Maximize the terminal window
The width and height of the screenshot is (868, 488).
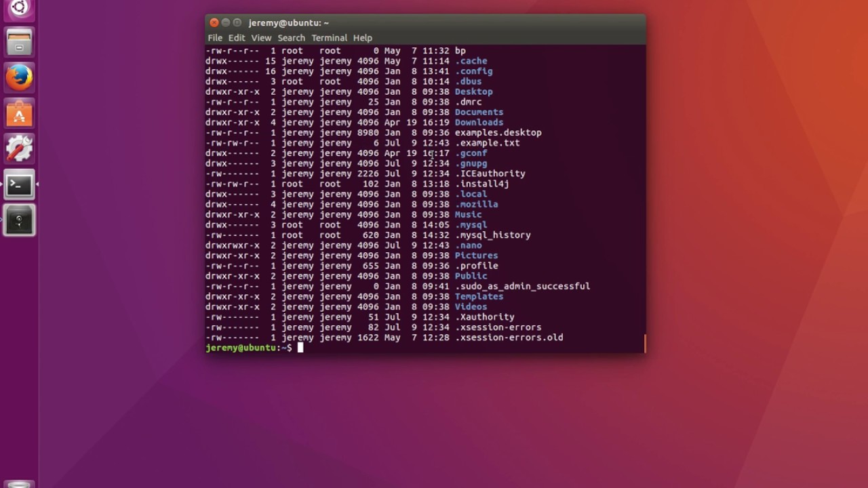pos(237,22)
